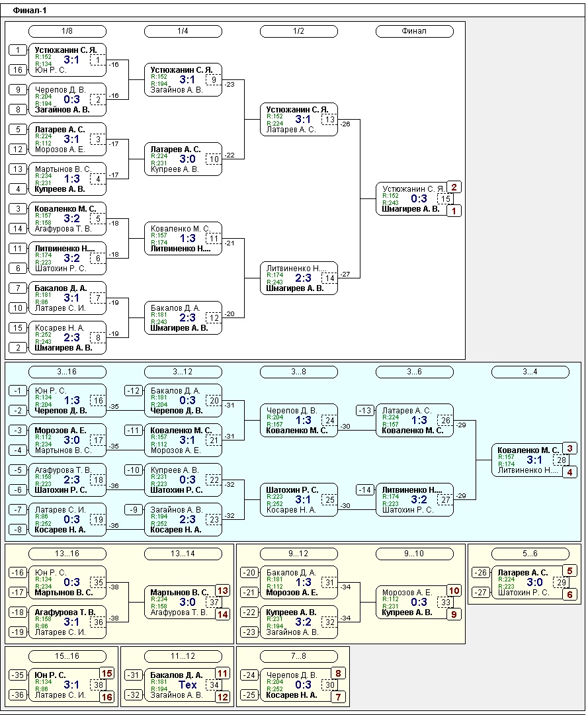Viewport: 588px width, 715px height.
Task: Open match Черепов vs Загайнов in 1/8
Action: [67, 99]
